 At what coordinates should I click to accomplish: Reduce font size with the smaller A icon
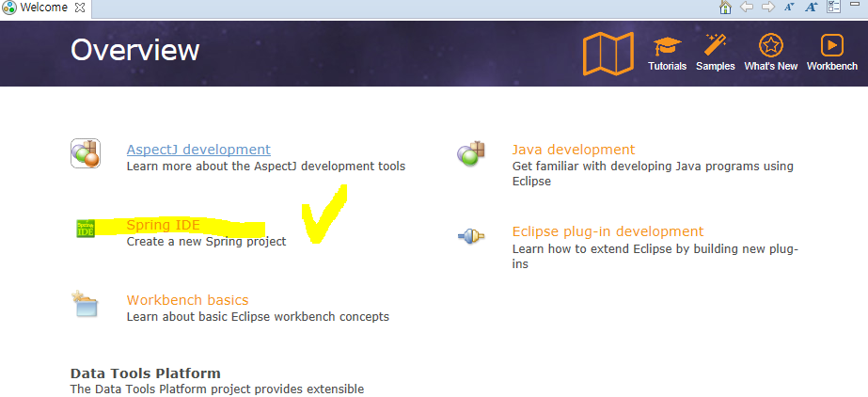(x=789, y=8)
